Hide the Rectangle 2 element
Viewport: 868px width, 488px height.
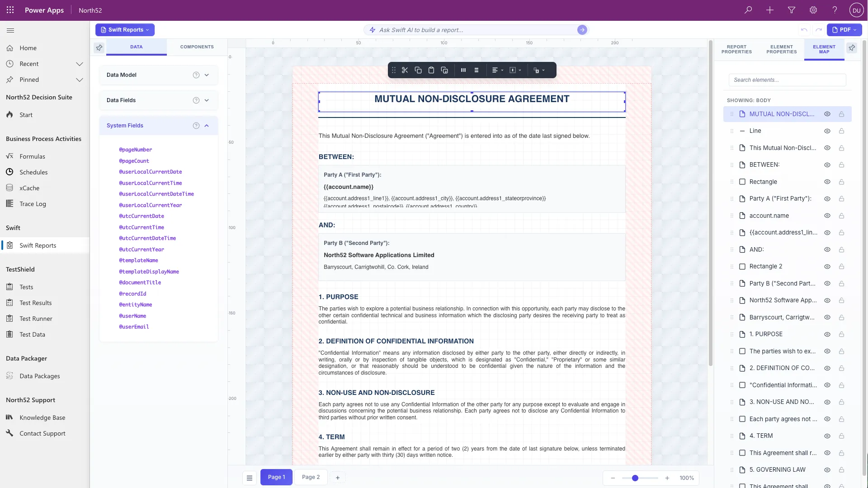click(x=827, y=267)
